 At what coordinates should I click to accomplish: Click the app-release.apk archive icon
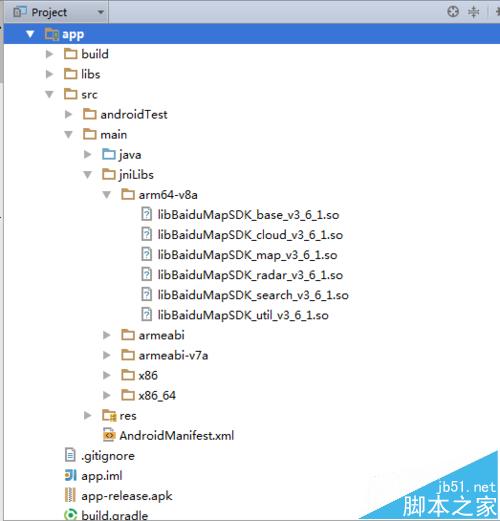click(70, 495)
